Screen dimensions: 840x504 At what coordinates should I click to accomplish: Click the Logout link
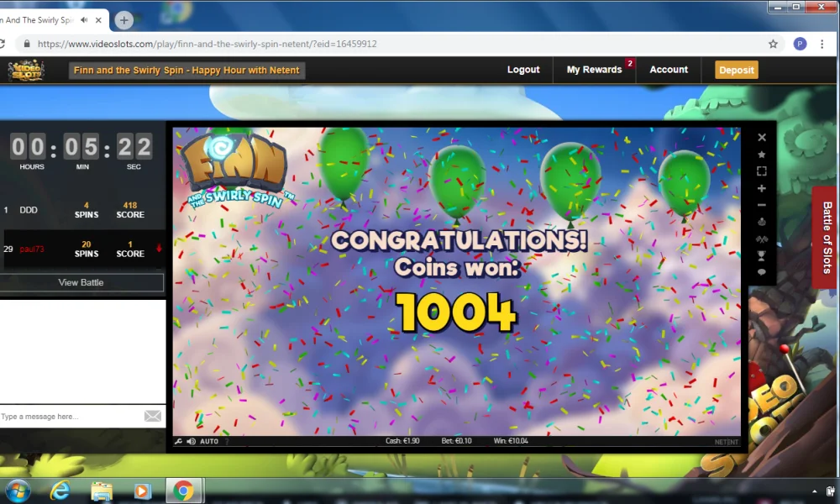tap(523, 70)
